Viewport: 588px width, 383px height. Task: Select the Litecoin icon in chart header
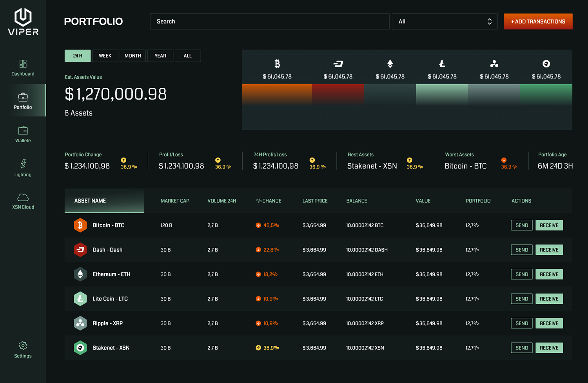(442, 64)
